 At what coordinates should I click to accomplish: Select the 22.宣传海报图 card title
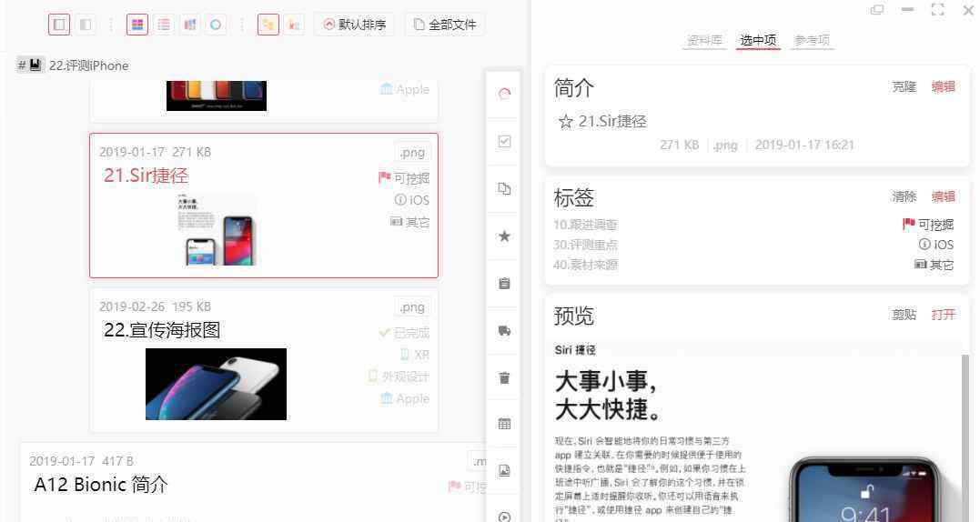[x=162, y=330]
